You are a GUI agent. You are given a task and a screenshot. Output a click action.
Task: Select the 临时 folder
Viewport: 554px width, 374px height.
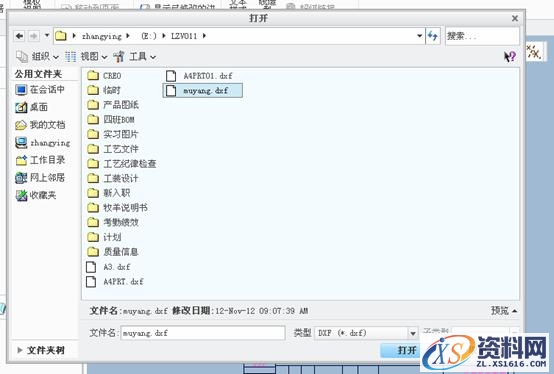104,90
